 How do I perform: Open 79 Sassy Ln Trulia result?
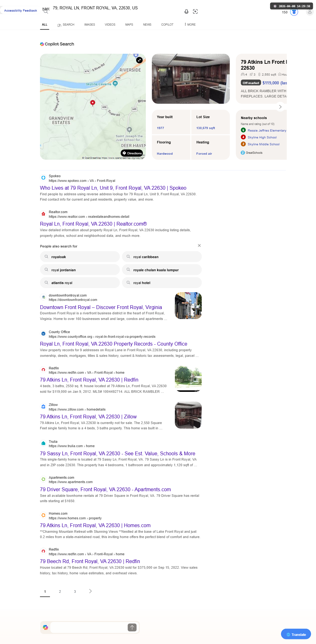(118, 453)
